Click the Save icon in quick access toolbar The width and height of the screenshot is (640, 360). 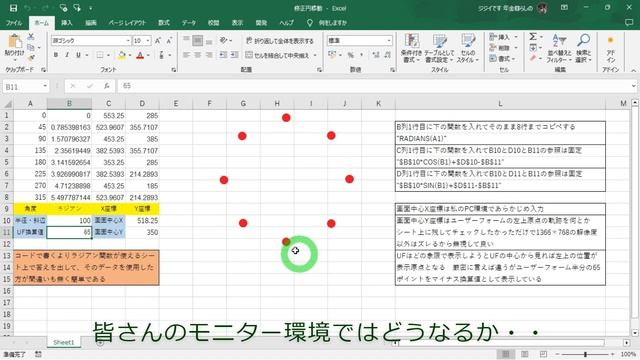(13, 8)
